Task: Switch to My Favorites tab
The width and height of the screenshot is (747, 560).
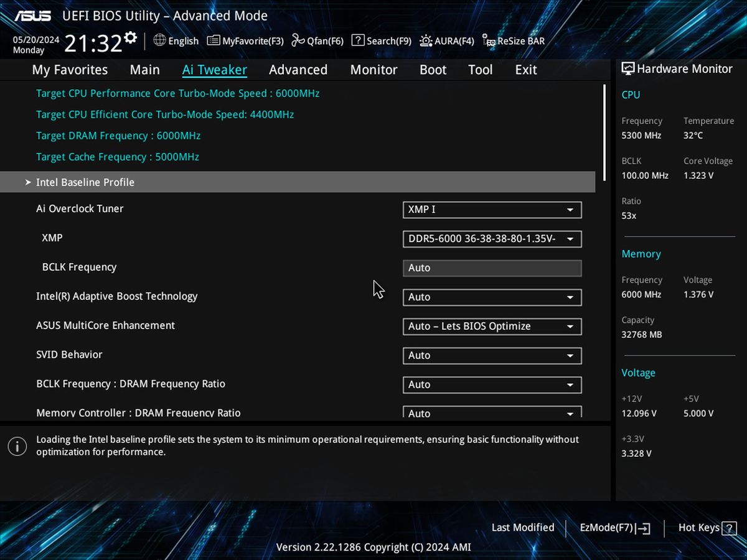Action: click(x=70, y=70)
